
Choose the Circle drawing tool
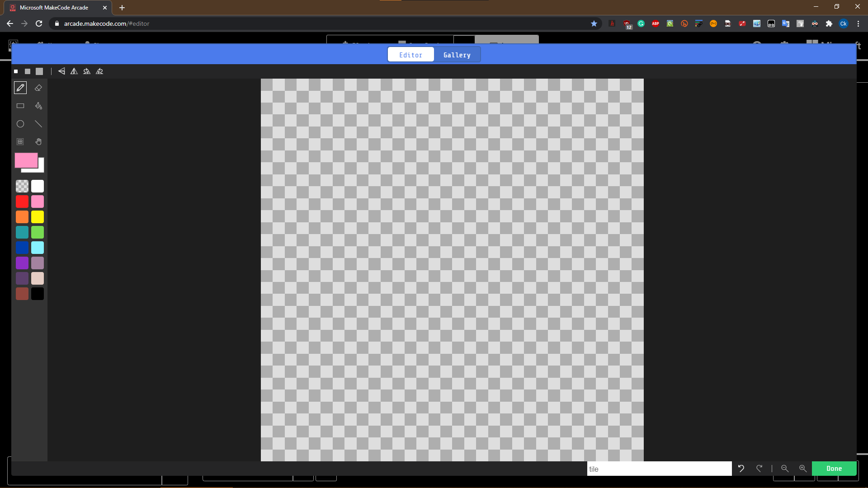(x=20, y=124)
